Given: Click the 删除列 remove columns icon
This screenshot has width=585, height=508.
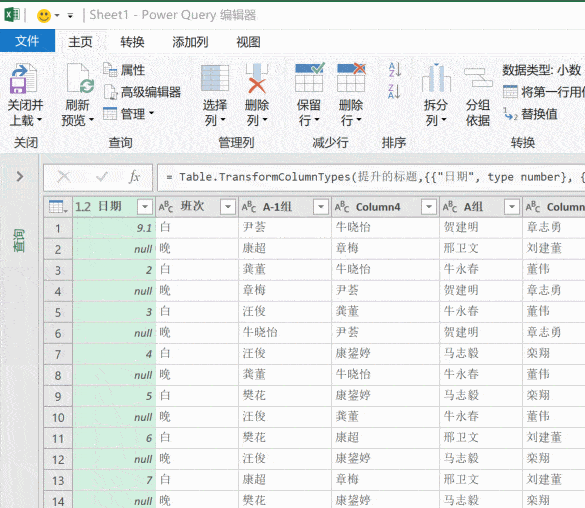Looking at the screenshot, I should click(257, 78).
